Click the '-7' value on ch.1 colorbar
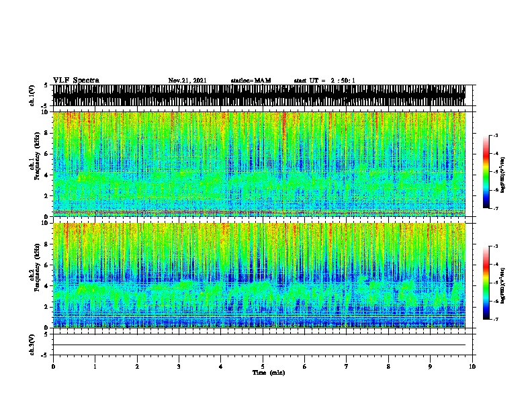The image size is (532, 411). [496, 208]
